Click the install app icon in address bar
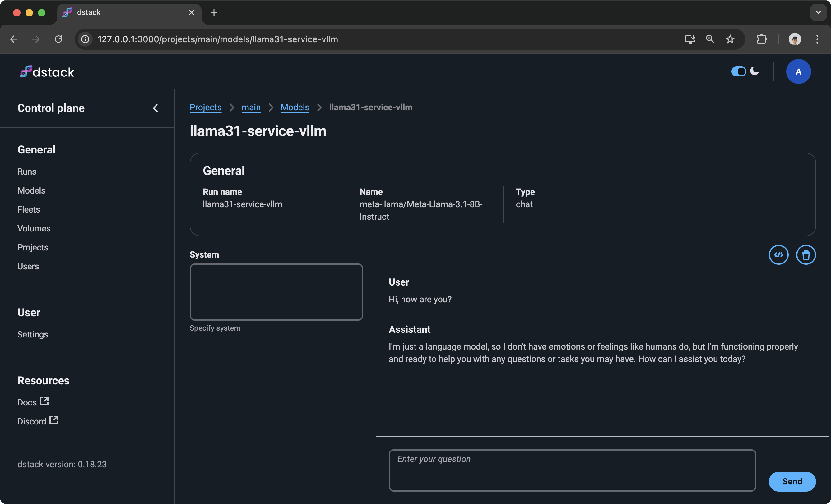This screenshot has height=504, width=831. pyautogui.click(x=690, y=39)
